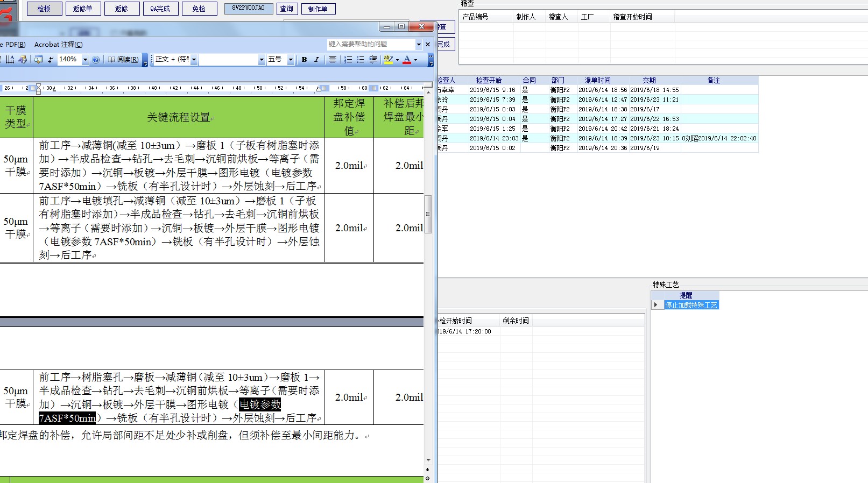Open the 140% zoom dropdown
Screen dimensions: 868x483
(85, 60)
